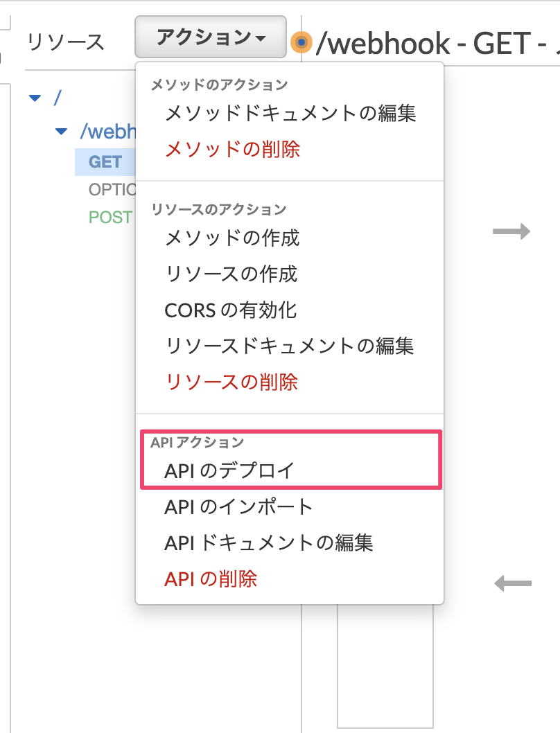Choose リソースの削除 menu item
560x733 pixels.
pos(231,382)
